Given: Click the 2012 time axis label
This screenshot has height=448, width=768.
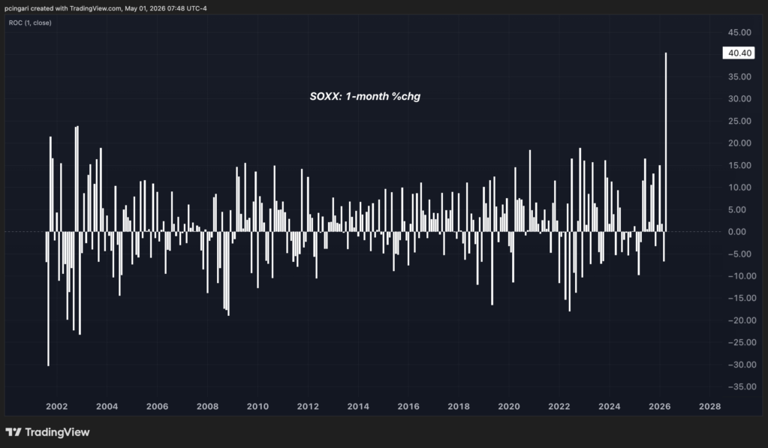Looking at the screenshot, I should click(x=308, y=406).
